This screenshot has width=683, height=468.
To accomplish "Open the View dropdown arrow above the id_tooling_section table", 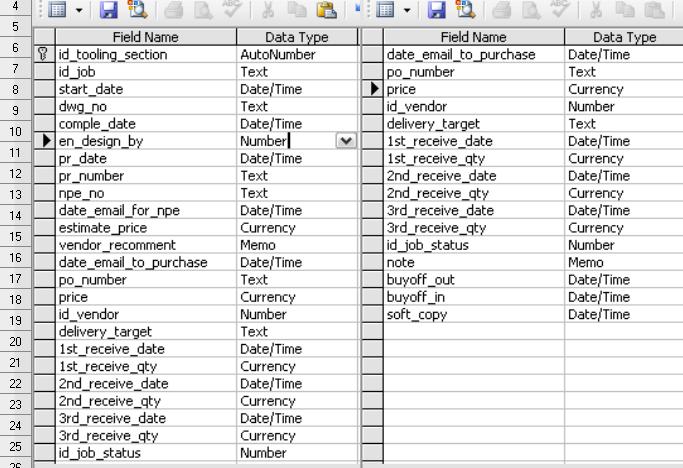I will click(79, 10).
